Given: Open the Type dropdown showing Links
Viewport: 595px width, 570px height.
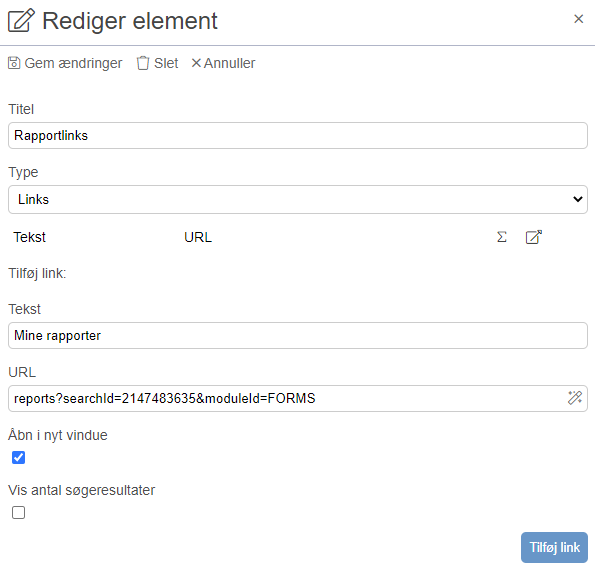Looking at the screenshot, I should (x=298, y=199).
